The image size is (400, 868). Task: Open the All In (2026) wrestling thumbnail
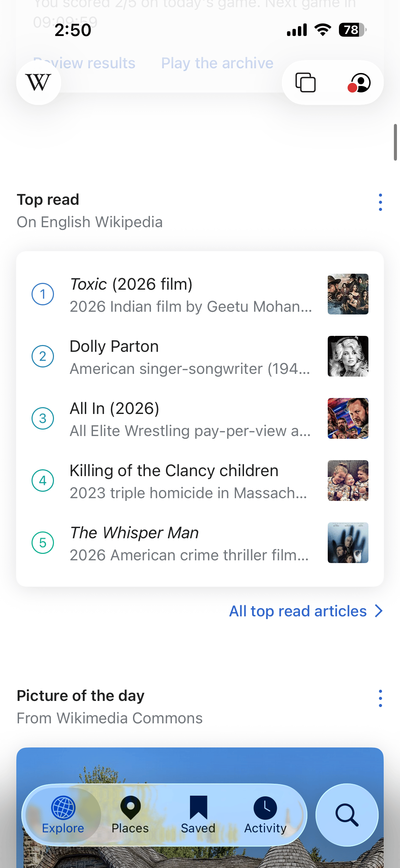click(x=348, y=418)
